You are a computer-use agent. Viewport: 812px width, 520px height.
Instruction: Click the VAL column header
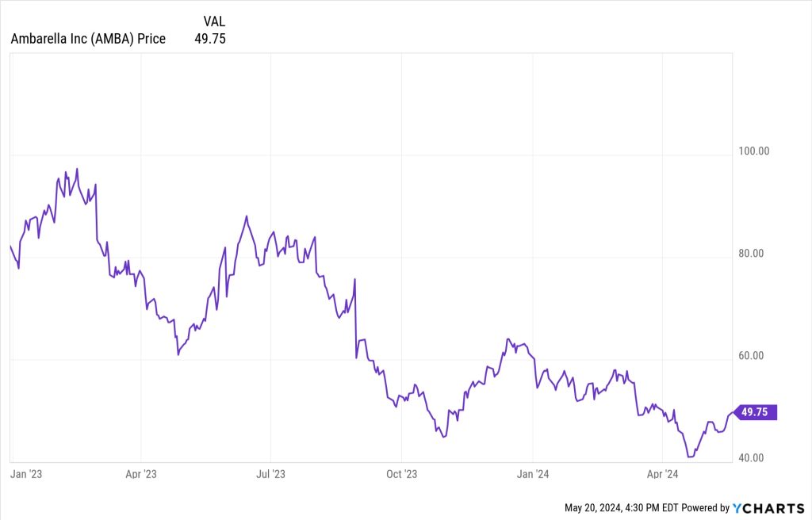click(x=215, y=21)
